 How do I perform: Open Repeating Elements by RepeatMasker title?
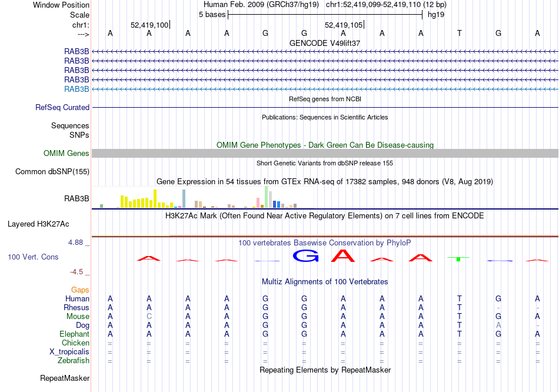pyautogui.click(x=325, y=370)
